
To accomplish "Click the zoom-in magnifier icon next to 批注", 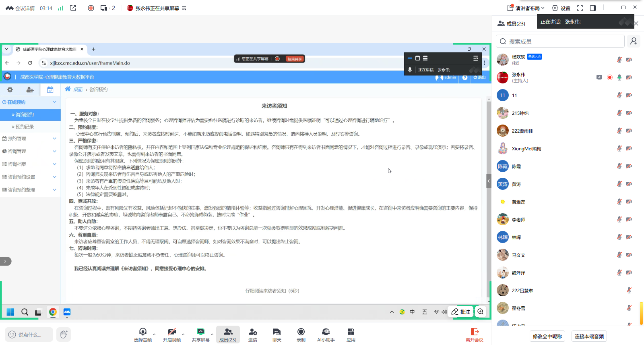I will (481, 312).
